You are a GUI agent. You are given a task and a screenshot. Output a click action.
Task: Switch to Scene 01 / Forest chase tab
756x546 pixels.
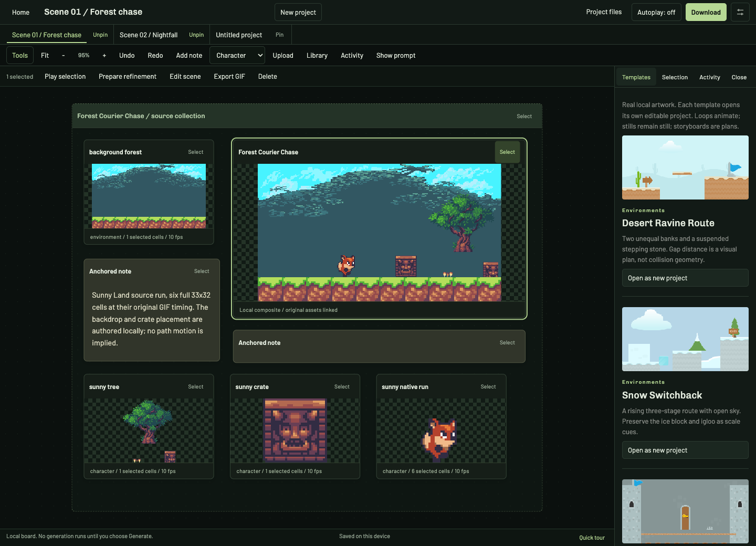pyautogui.click(x=47, y=35)
